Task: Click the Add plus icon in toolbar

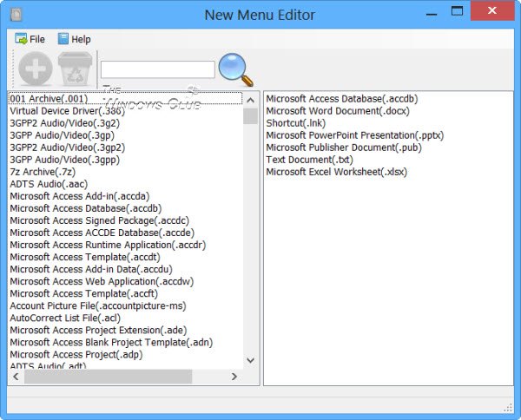Action: click(36, 69)
